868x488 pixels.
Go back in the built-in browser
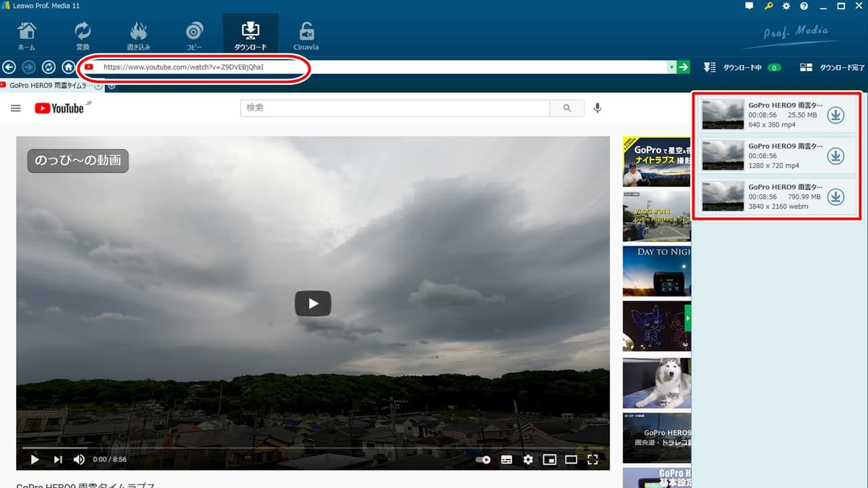pos(9,67)
